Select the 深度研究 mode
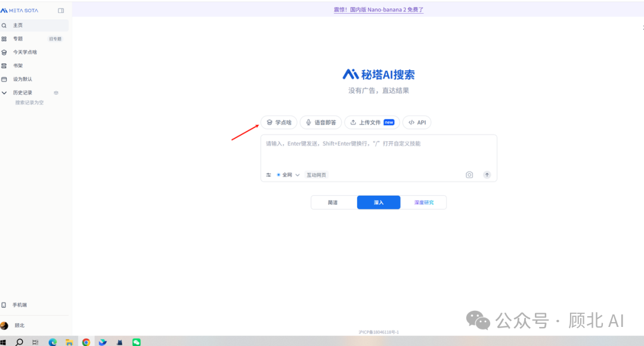 click(424, 202)
